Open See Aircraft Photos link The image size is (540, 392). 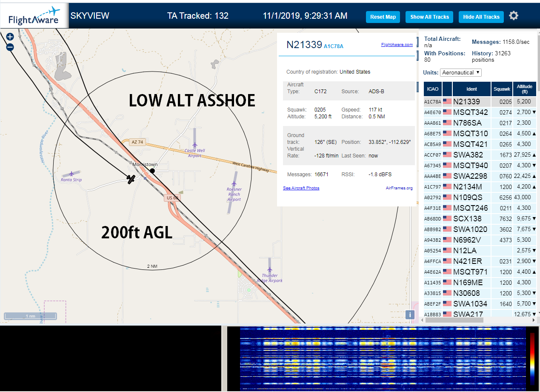point(301,188)
